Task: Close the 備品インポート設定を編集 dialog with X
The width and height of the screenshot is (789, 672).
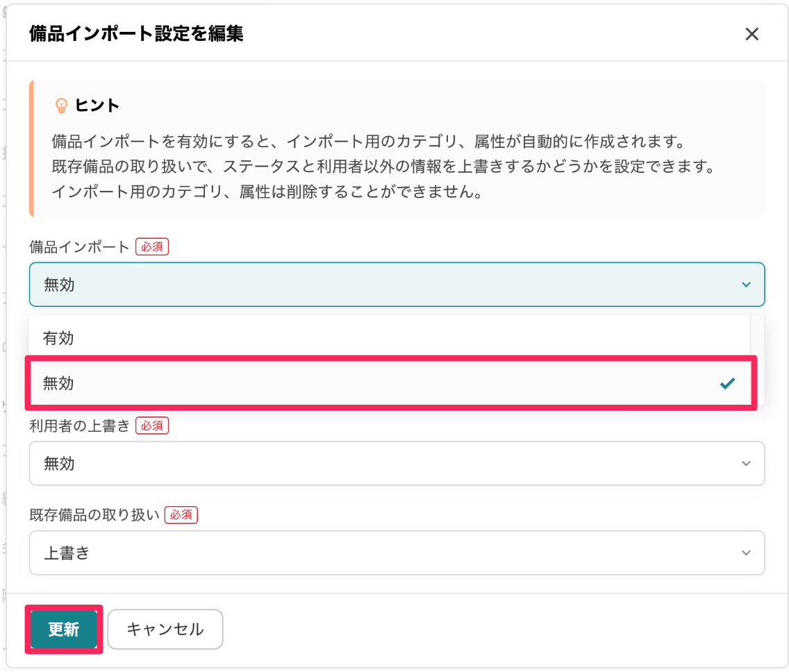Action: (x=751, y=34)
